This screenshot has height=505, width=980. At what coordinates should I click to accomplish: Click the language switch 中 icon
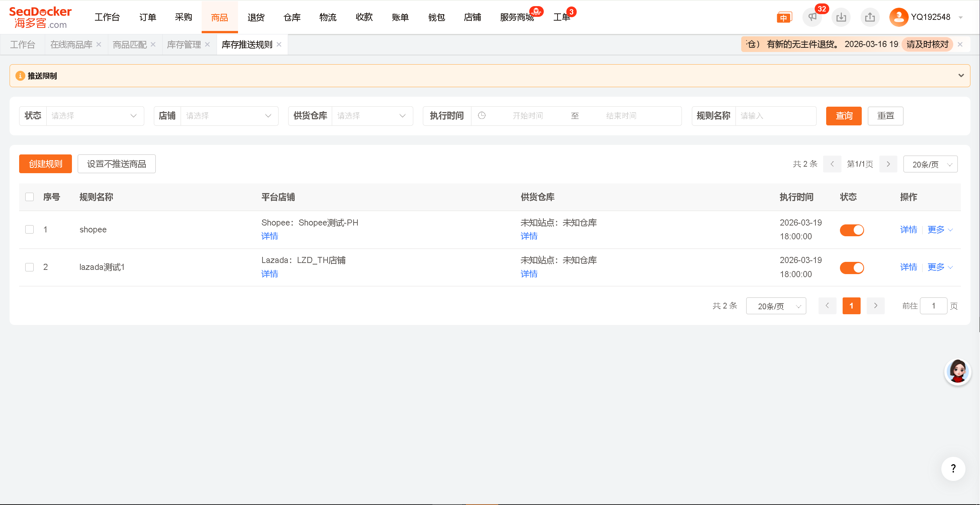(783, 18)
